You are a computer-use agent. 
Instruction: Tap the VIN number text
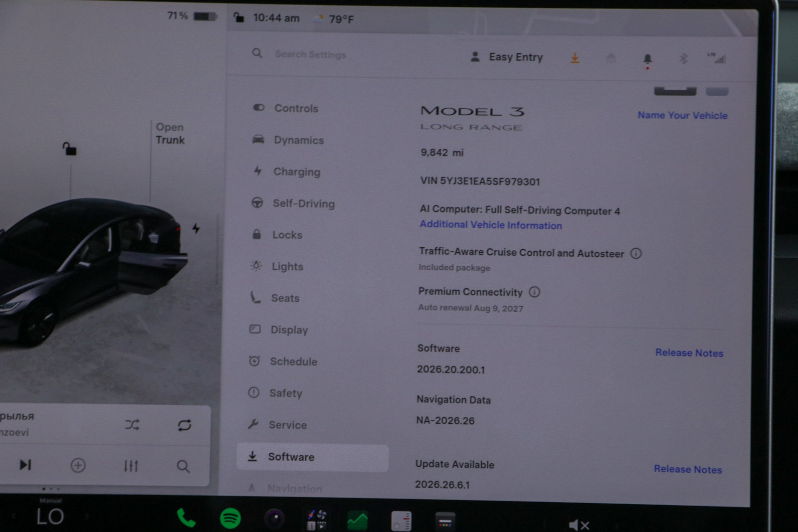tap(480, 181)
